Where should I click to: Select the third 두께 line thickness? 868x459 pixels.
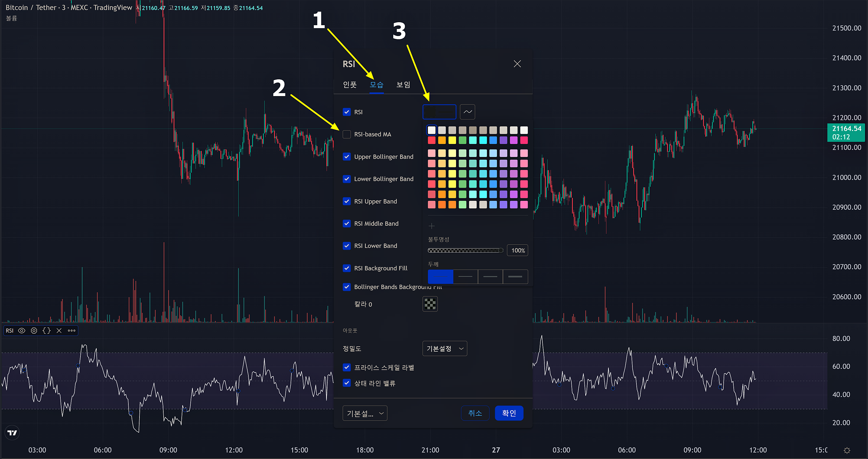(490, 277)
